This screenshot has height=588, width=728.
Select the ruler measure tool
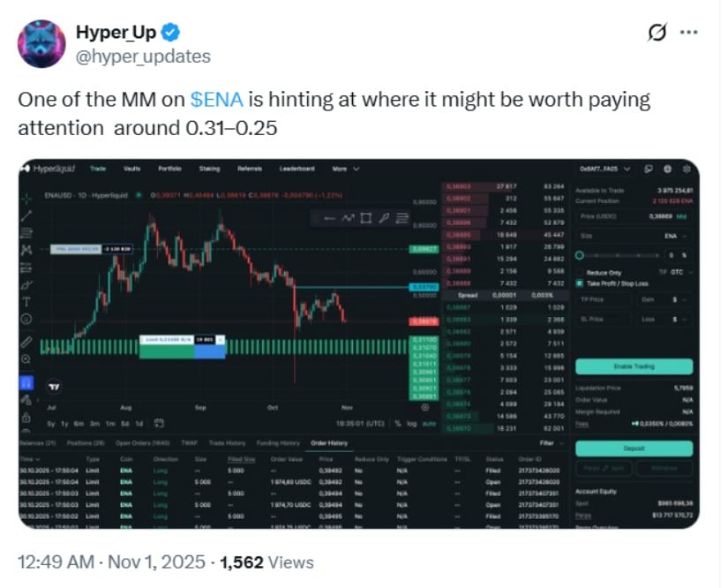(27, 341)
